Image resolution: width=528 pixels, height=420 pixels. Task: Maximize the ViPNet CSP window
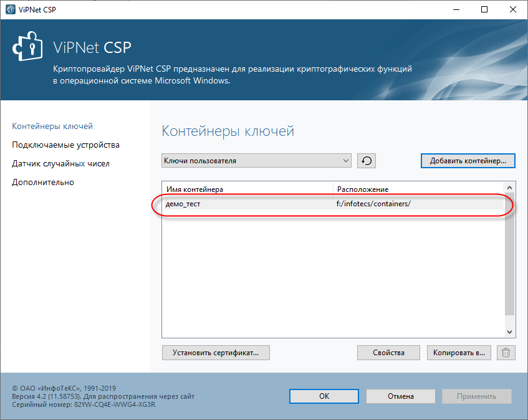tap(484, 9)
